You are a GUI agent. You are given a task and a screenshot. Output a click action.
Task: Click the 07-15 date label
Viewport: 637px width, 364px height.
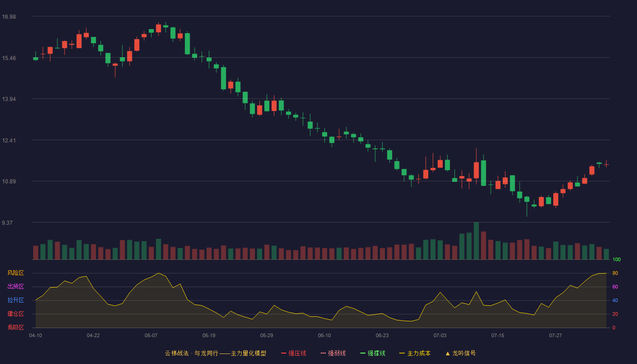(498, 335)
